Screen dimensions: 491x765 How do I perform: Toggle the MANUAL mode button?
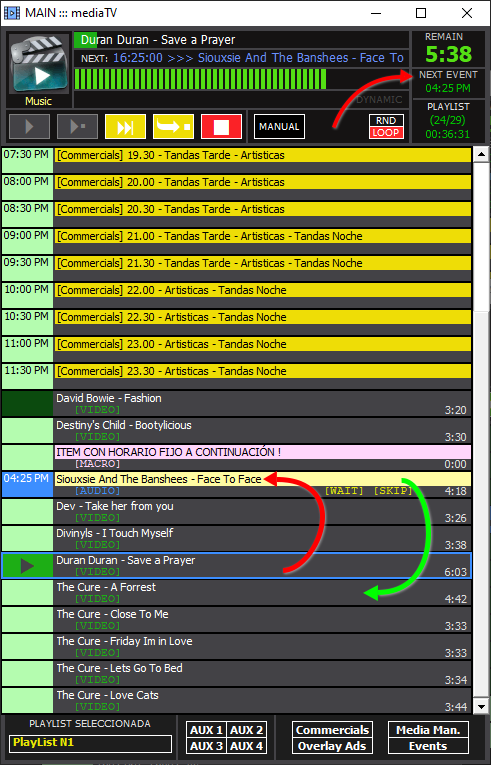coord(279,127)
